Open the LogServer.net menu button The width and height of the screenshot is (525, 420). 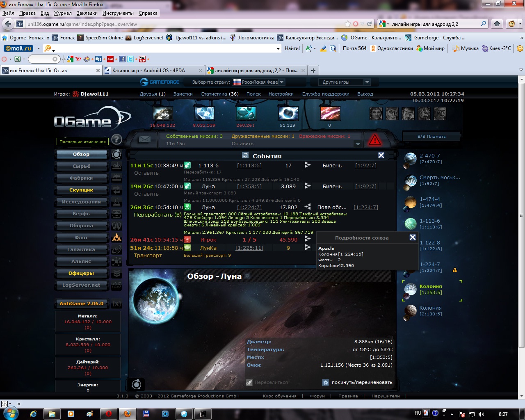81,285
